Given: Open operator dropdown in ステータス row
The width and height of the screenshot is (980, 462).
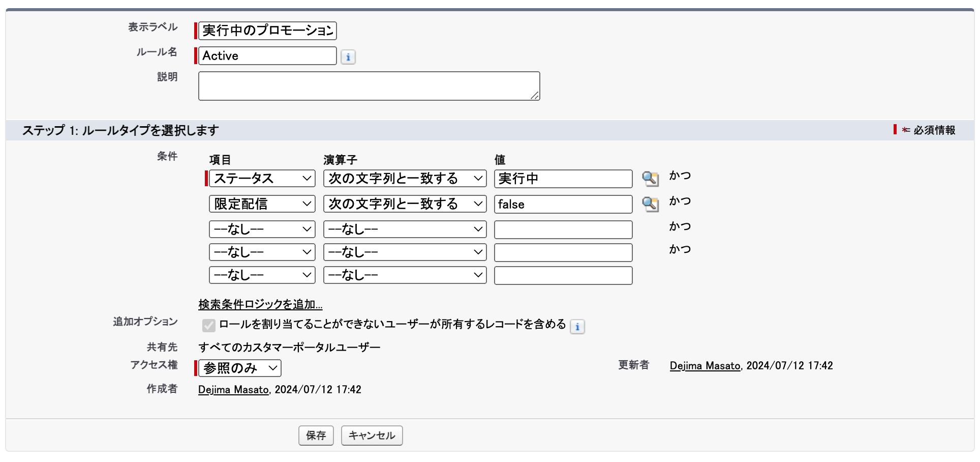Looking at the screenshot, I should tap(405, 179).
